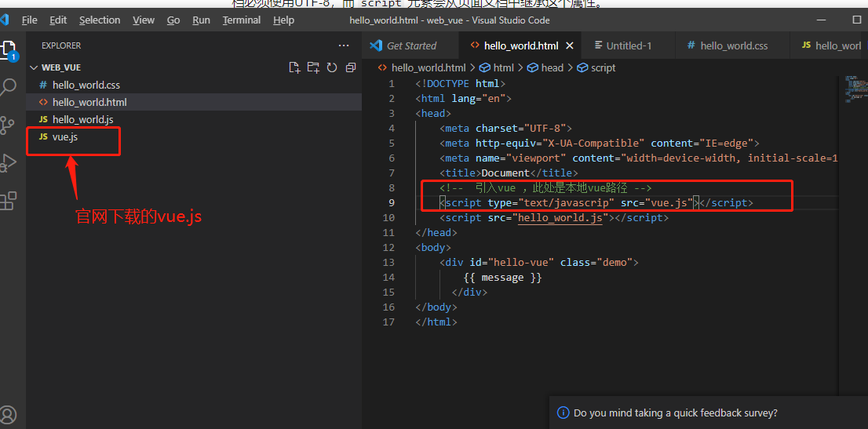Screen dimensions: 868x429
Task: Open the Extensions view icon
Action: click(8, 201)
